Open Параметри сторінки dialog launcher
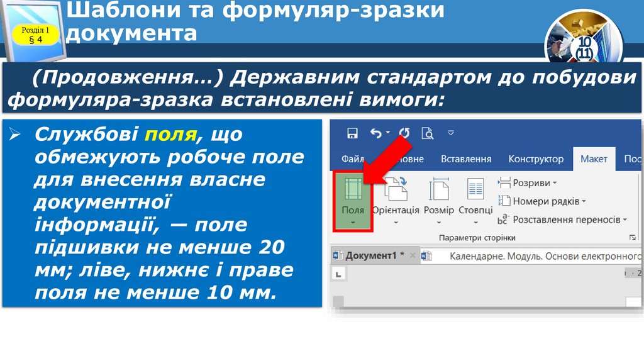The width and height of the screenshot is (644, 361). [633, 237]
